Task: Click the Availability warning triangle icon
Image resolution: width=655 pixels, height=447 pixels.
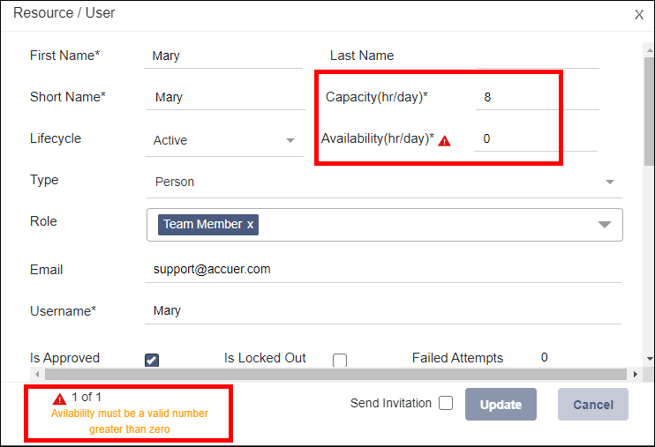Action: pos(444,142)
